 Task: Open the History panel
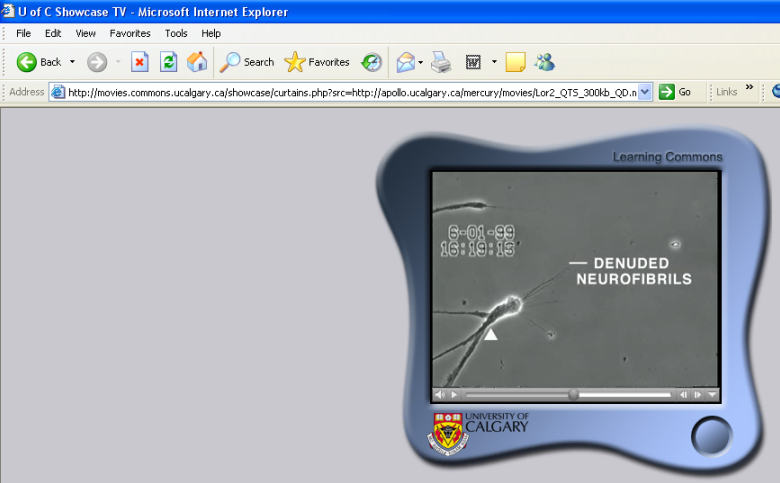pos(371,62)
